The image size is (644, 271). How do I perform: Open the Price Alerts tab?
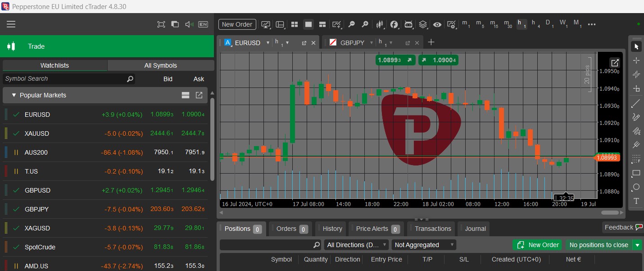coord(376,229)
